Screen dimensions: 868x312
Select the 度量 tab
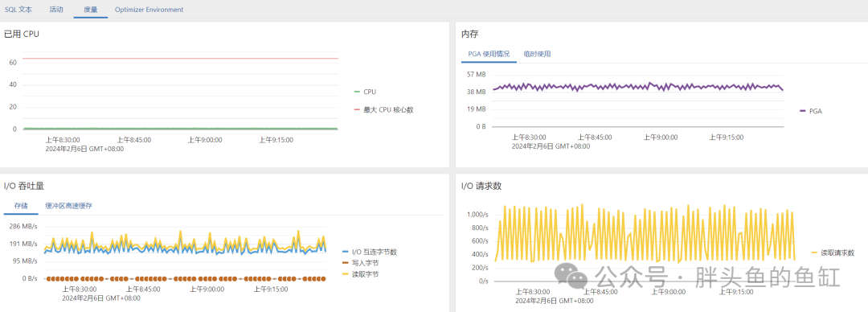pyautogui.click(x=91, y=10)
